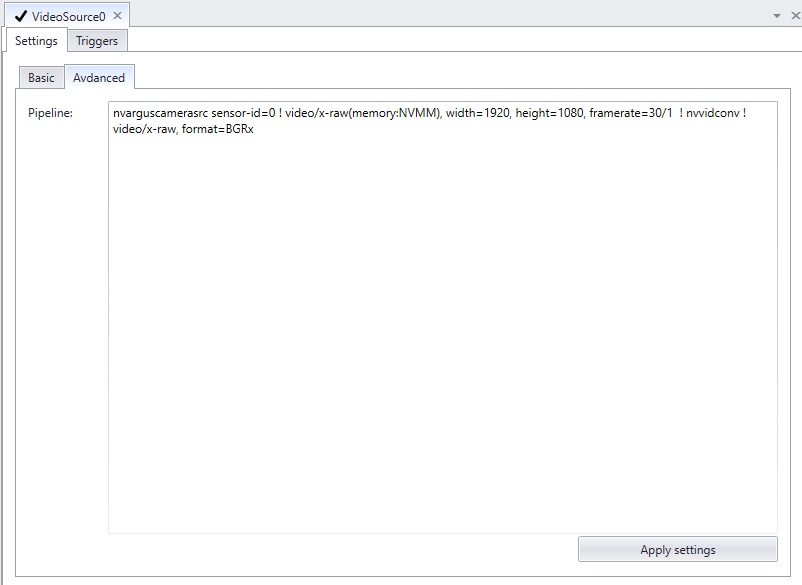Open the document list dropdown arrow
This screenshot has height=585, width=802.
point(777,16)
